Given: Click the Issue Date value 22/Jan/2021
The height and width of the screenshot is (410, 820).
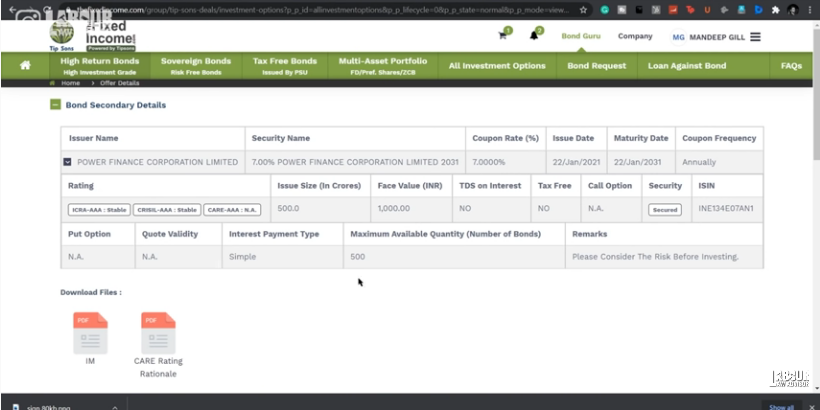Looking at the screenshot, I should click(574, 162).
